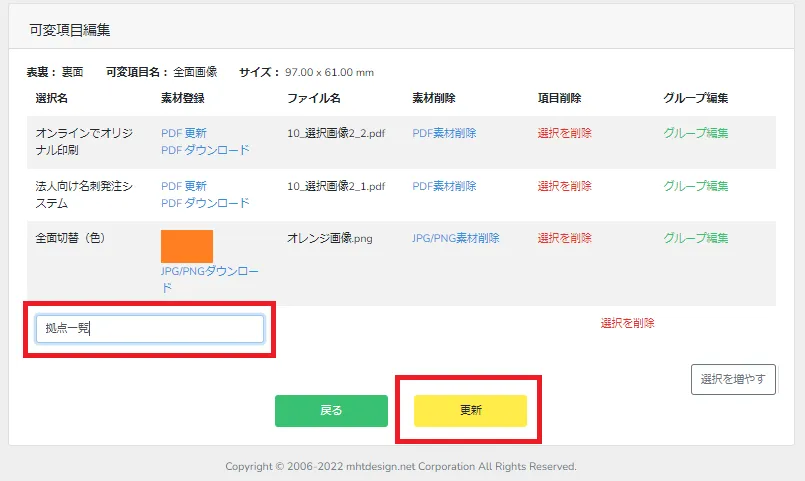Open グループ編集 for 法人向け名刺発注システム row
The height and width of the screenshot is (481, 805).
point(696,186)
